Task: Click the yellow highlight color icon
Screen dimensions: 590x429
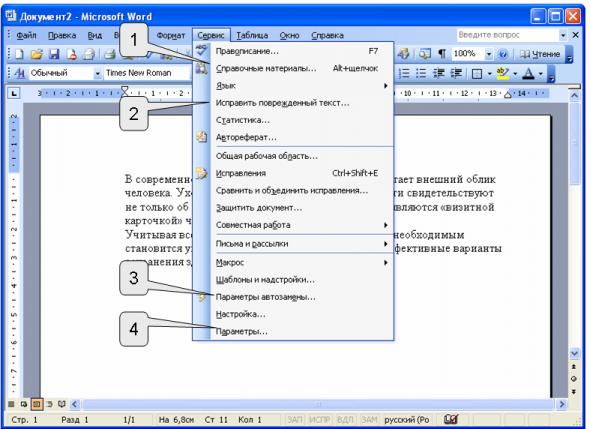Action: tap(503, 73)
